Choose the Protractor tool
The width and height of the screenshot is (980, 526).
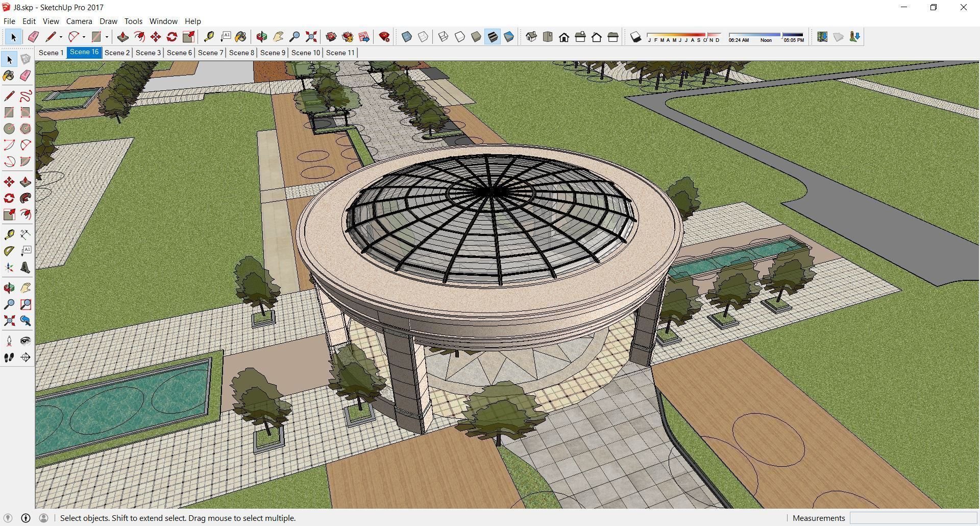[9, 251]
